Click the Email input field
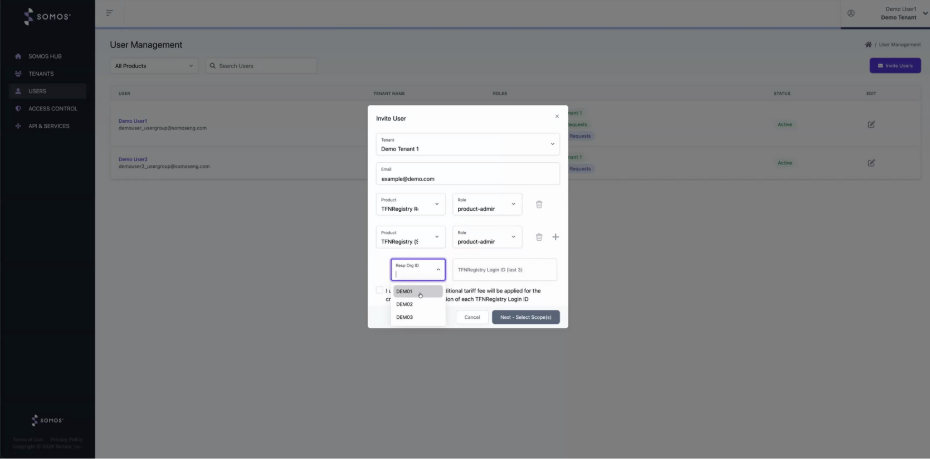Viewport: 930px width, 459px height. (x=468, y=174)
